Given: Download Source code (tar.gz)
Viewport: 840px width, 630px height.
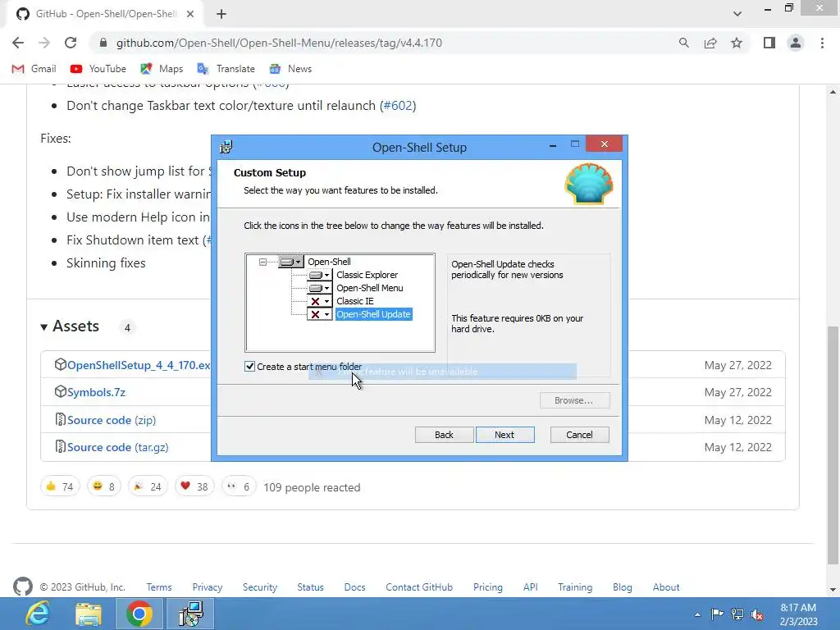Looking at the screenshot, I should point(118,447).
